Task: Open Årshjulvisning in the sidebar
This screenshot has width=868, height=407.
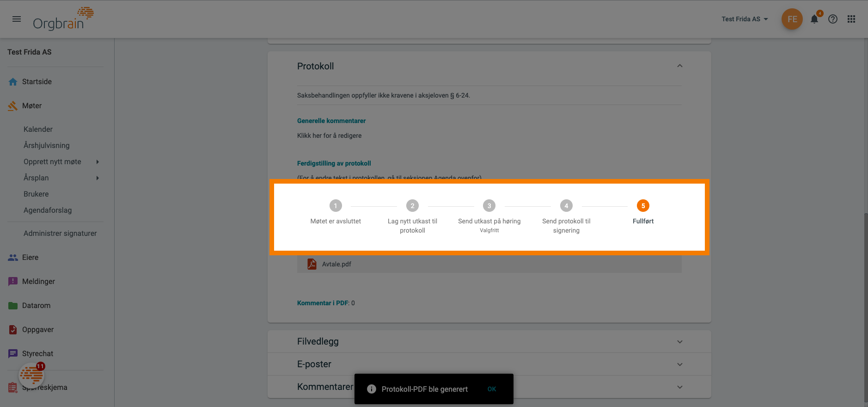Action: coord(47,146)
